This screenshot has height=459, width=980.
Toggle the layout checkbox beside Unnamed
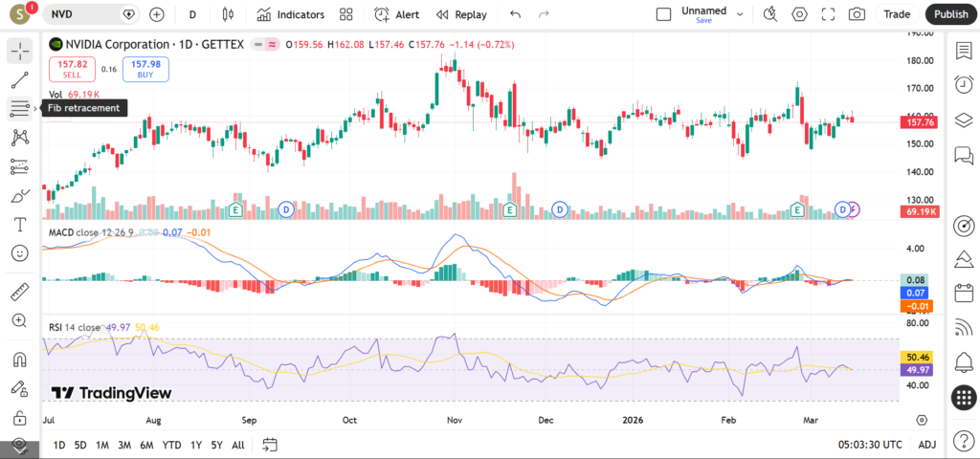[663, 14]
